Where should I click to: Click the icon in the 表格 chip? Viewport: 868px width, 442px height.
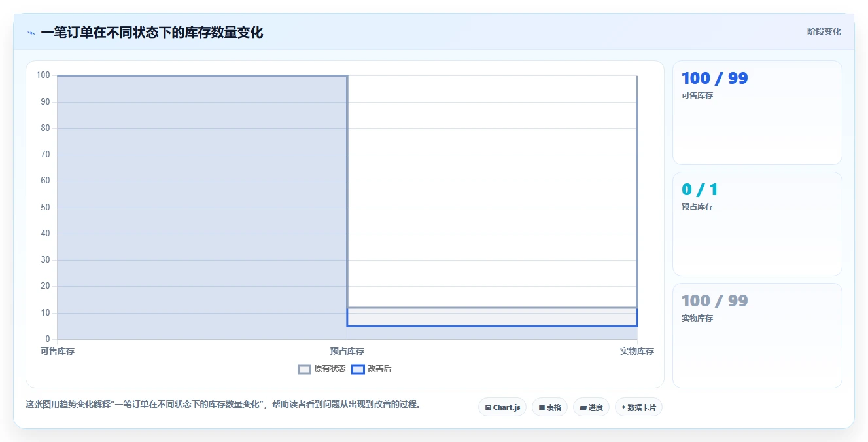click(542, 407)
